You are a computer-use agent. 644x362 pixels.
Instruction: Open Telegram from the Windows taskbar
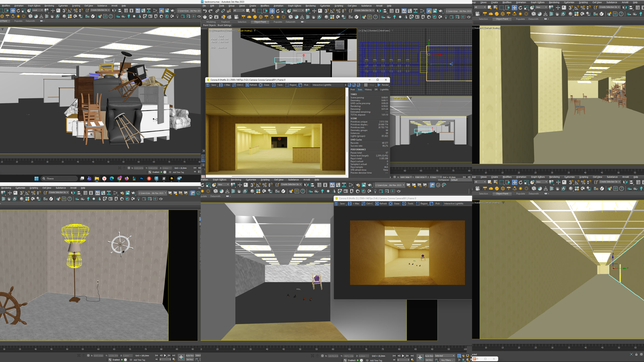179,178
